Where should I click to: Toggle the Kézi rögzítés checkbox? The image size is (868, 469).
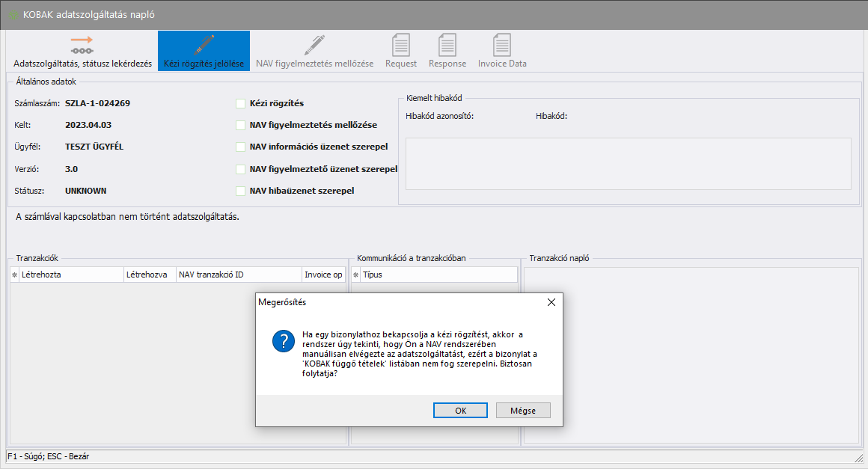240,103
